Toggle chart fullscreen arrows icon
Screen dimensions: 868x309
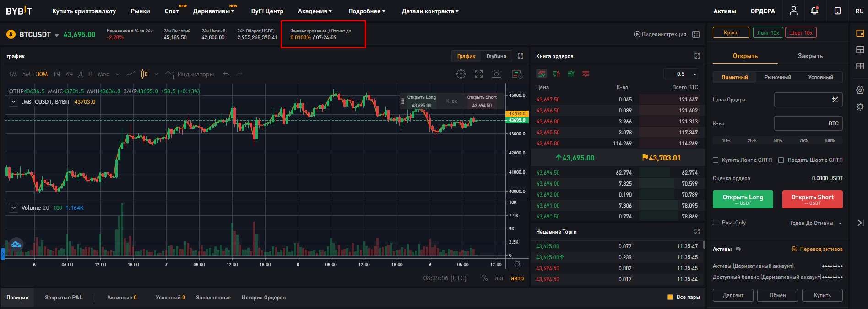pyautogui.click(x=479, y=74)
